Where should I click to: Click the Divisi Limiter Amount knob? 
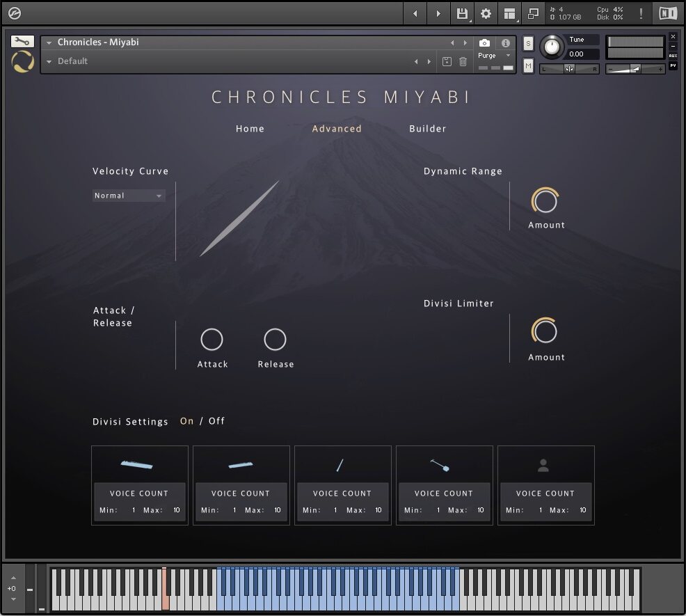(x=545, y=331)
